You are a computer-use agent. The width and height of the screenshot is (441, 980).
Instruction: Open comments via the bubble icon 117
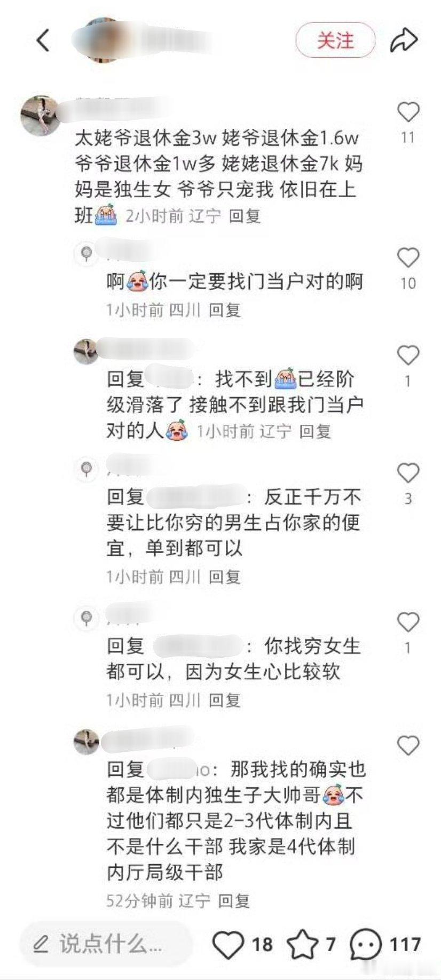(x=366, y=945)
